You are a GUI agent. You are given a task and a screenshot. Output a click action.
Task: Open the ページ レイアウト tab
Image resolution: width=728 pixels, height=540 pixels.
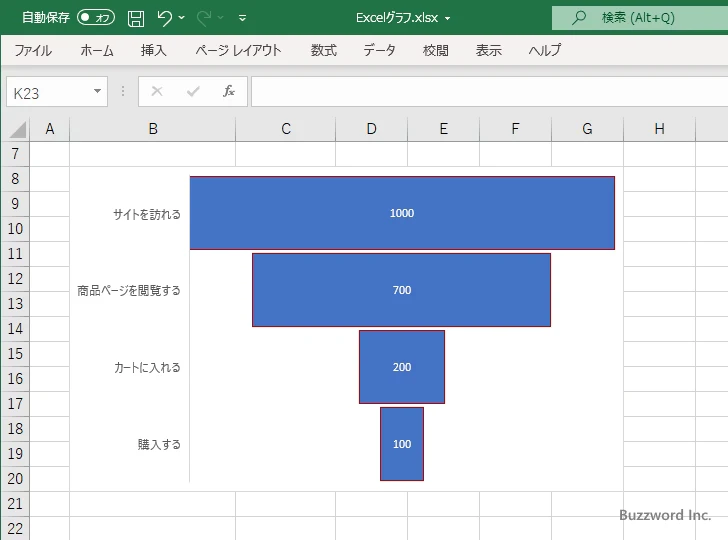pyautogui.click(x=238, y=50)
